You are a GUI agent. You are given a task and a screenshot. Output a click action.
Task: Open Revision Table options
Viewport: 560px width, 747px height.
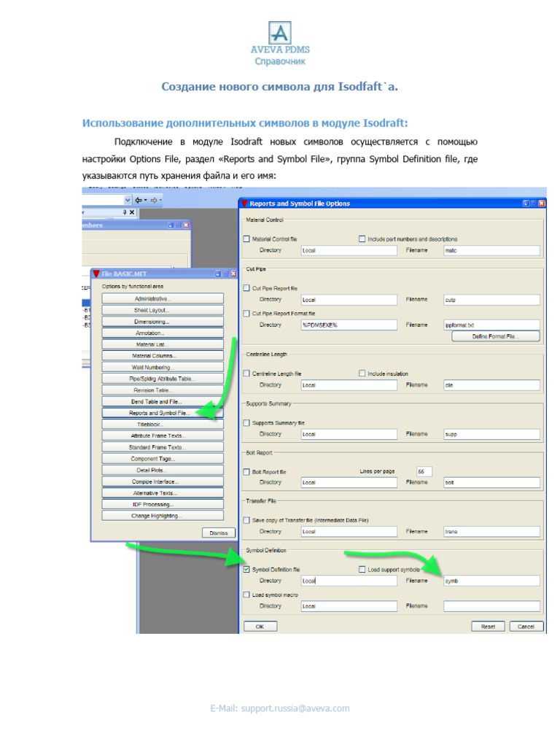pyautogui.click(x=163, y=390)
